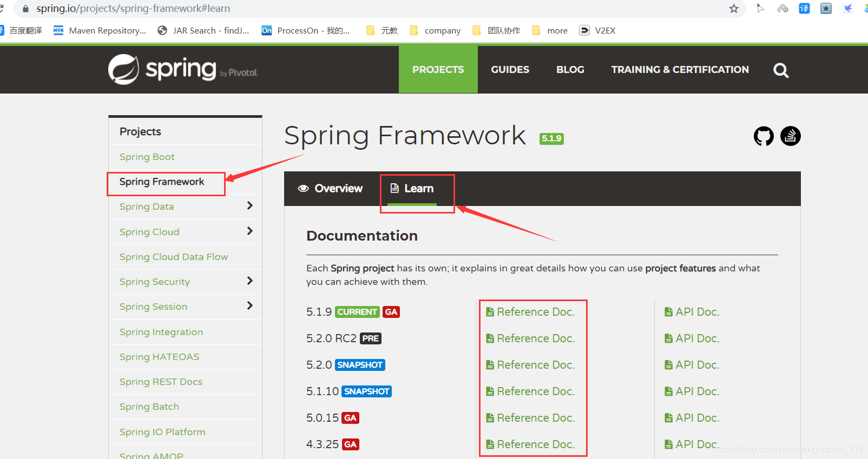Open BLOG in top navigation
Image resolution: width=868 pixels, height=459 pixels.
click(x=570, y=70)
